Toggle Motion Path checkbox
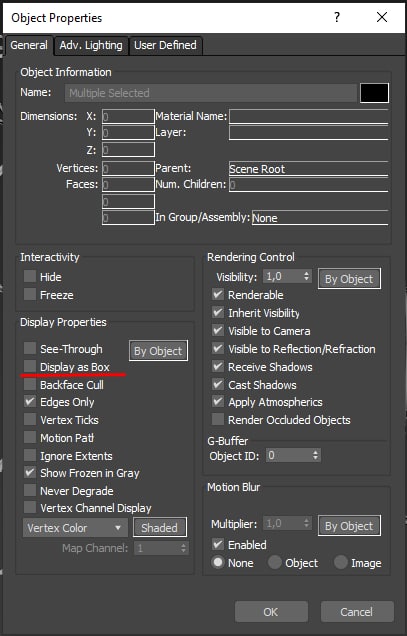Screen dimensions: 407x636 pyautogui.click(x=30, y=437)
